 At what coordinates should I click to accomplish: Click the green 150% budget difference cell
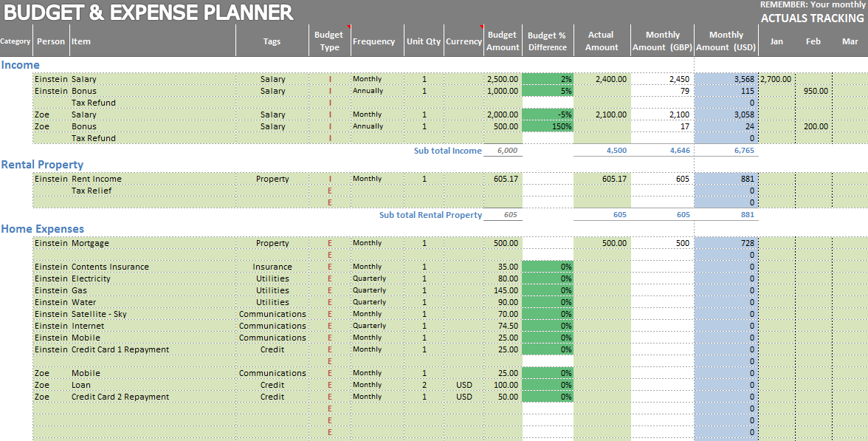(548, 126)
